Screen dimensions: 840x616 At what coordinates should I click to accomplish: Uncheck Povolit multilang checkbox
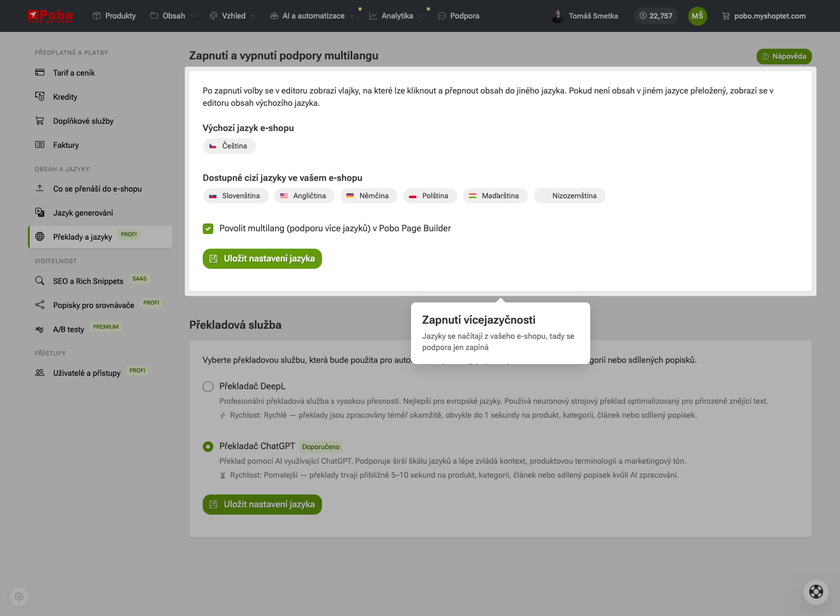point(208,228)
